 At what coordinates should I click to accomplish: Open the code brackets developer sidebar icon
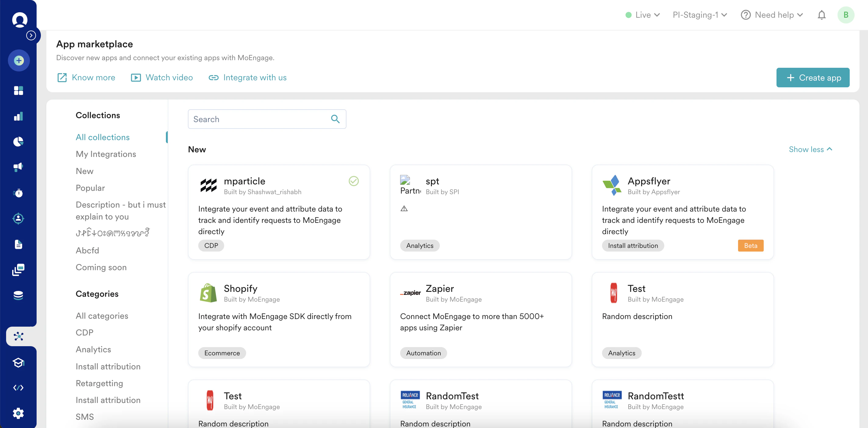(19, 387)
